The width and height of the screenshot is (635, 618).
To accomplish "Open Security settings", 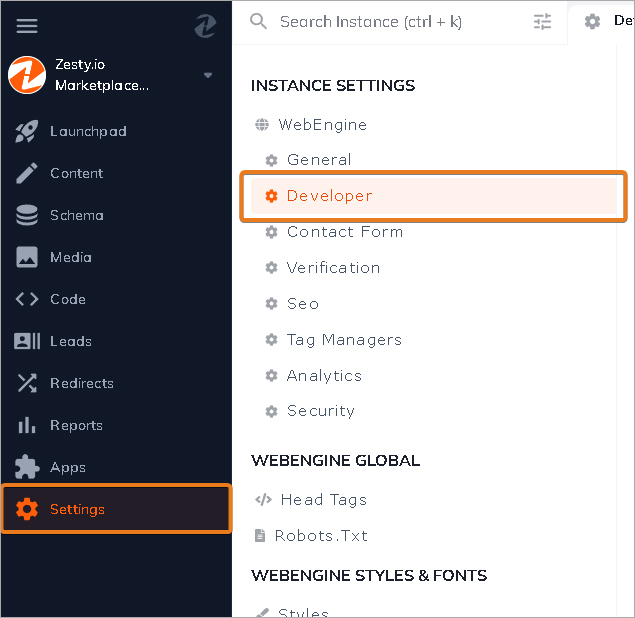I will point(321,411).
